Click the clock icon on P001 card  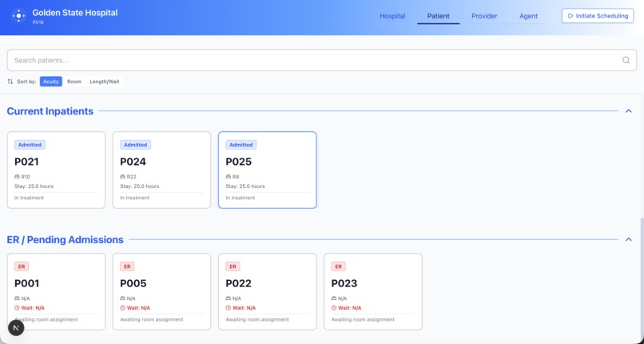[17, 308]
